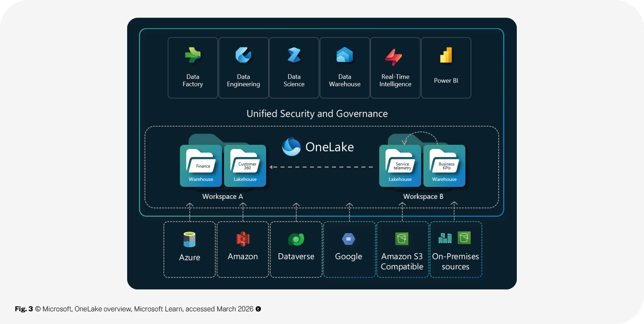Click the Azure storage icon
Viewport: 644px width, 324px height.
click(189, 240)
